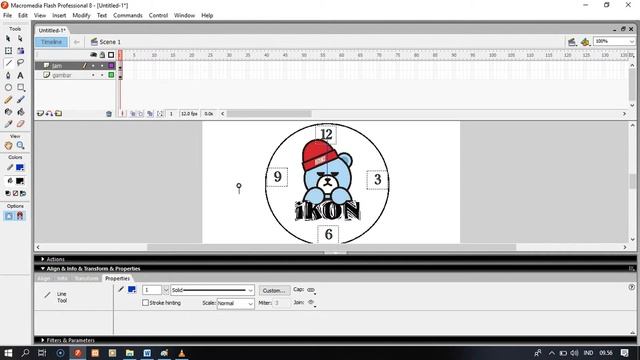640x360 pixels.
Task: Enable the Stroke hinting checkbox
Action: (x=145, y=303)
